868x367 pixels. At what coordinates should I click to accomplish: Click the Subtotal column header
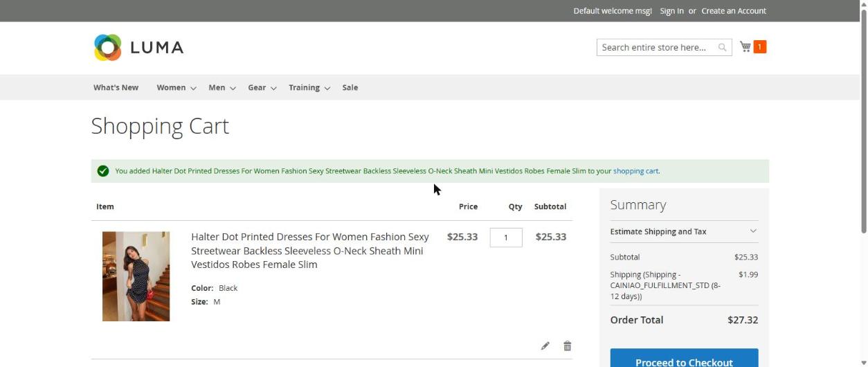550,206
